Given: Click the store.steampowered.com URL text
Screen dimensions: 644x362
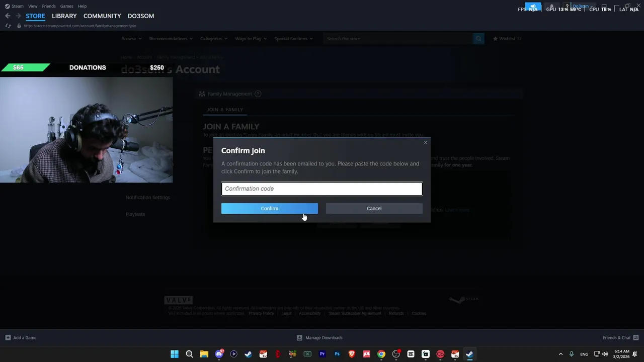Looking at the screenshot, I should click(79, 26).
